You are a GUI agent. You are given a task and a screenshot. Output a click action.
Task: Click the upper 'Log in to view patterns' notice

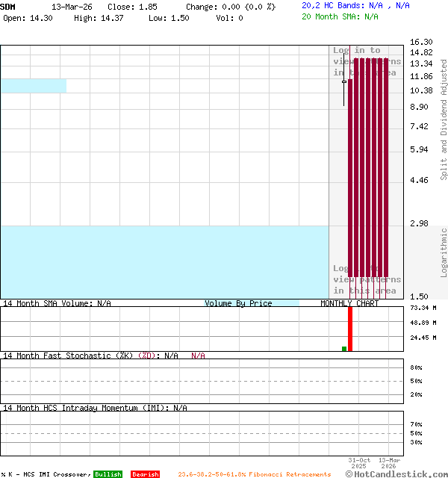pyautogui.click(x=366, y=61)
